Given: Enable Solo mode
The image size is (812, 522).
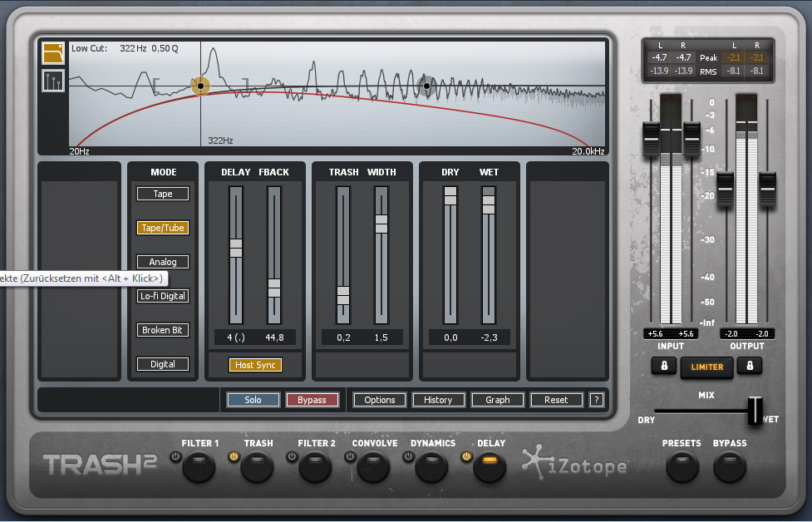Looking at the screenshot, I should point(253,400).
